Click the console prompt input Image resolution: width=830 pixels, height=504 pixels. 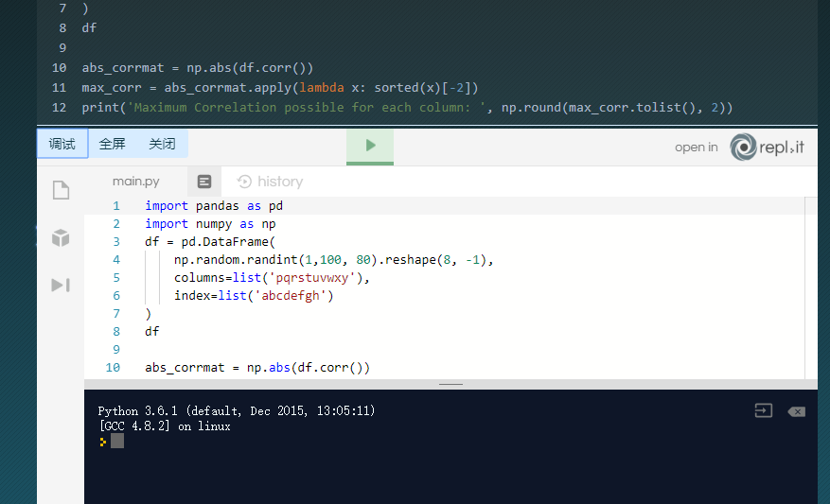tap(117, 441)
